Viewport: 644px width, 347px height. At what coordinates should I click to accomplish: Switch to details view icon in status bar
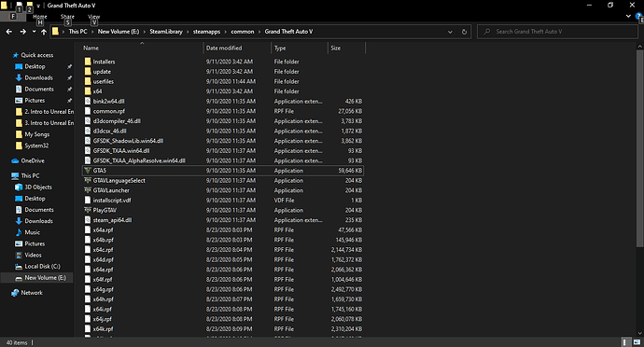[x=624, y=342]
